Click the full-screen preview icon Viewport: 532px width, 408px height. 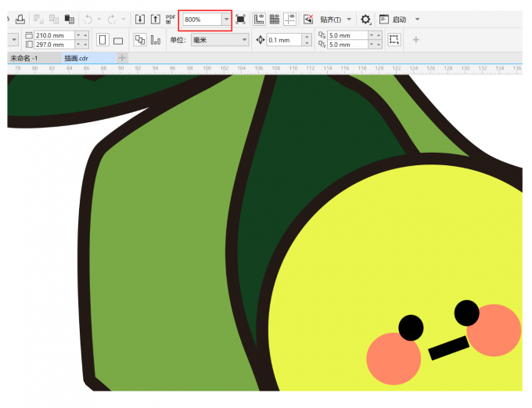[240, 20]
